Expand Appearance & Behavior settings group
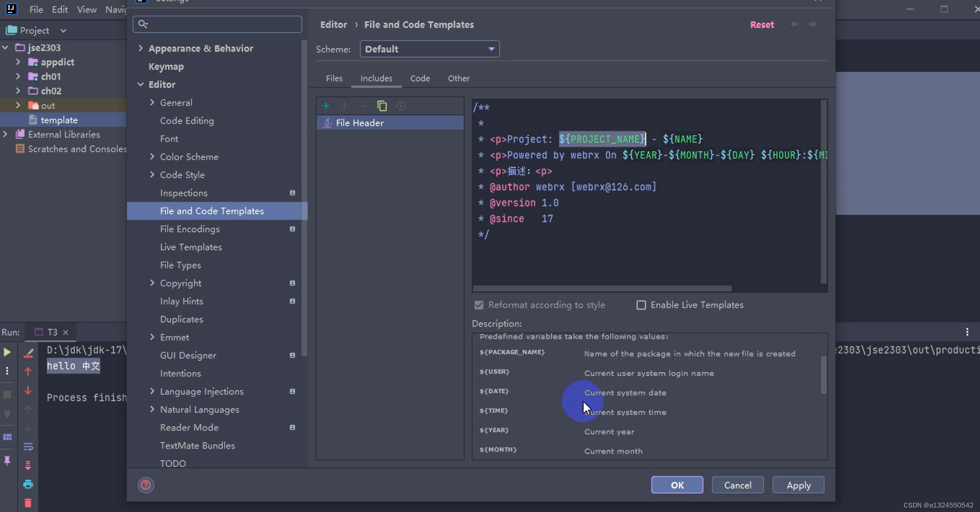 [x=140, y=48]
